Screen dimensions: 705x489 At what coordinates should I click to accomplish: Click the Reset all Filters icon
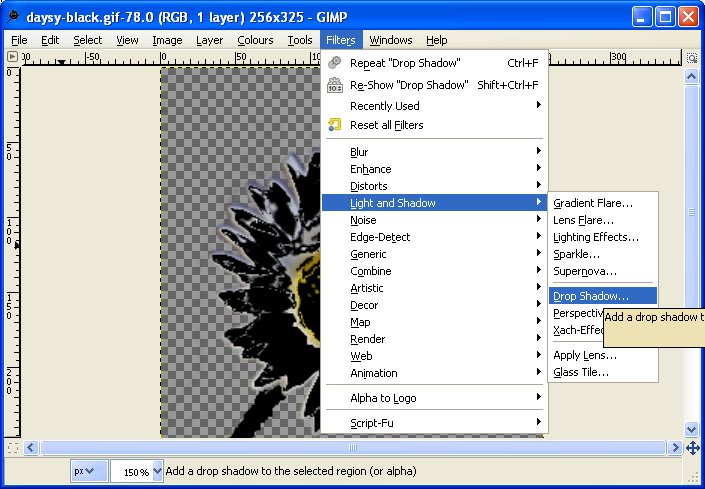335,124
